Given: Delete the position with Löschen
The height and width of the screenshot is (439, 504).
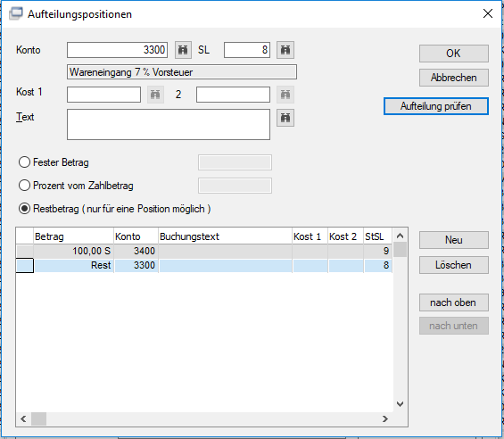Looking at the screenshot, I should tap(453, 265).
